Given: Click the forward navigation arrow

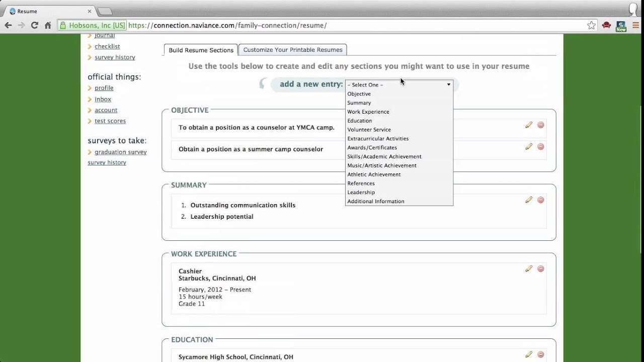Looking at the screenshot, I should [x=21, y=25].
